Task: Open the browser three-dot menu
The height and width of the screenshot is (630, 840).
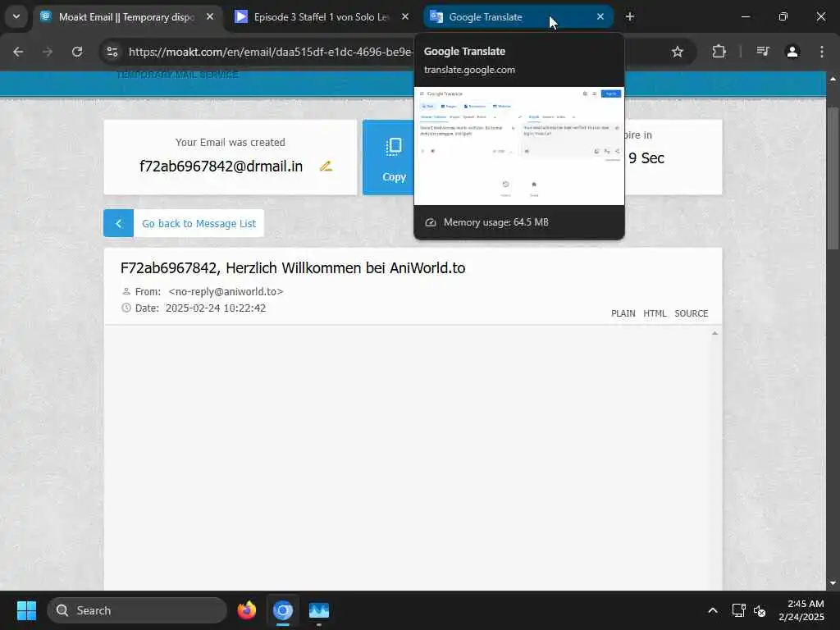Action: coord(822,52)
